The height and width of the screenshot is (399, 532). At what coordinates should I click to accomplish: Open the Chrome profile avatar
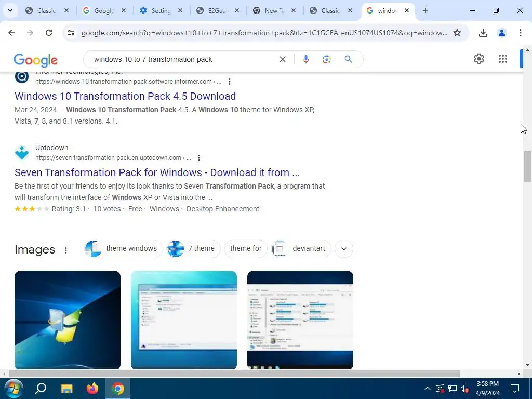click(501, 33)
